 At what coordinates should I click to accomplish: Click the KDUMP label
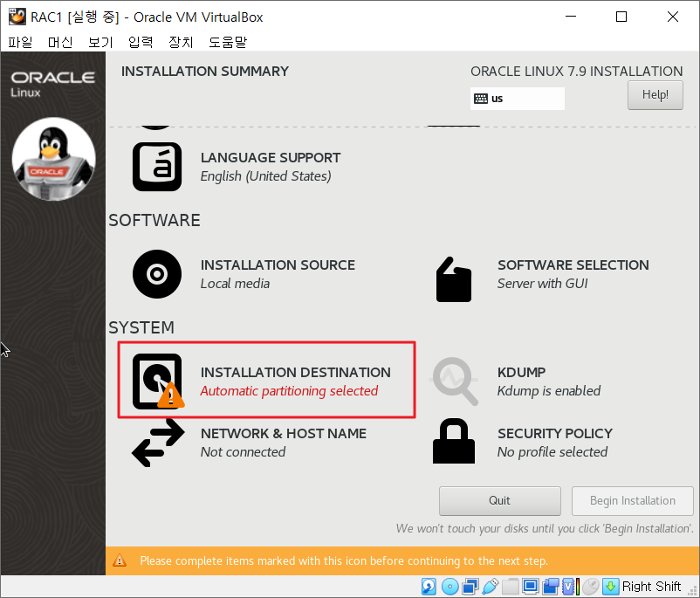[521, 372]
